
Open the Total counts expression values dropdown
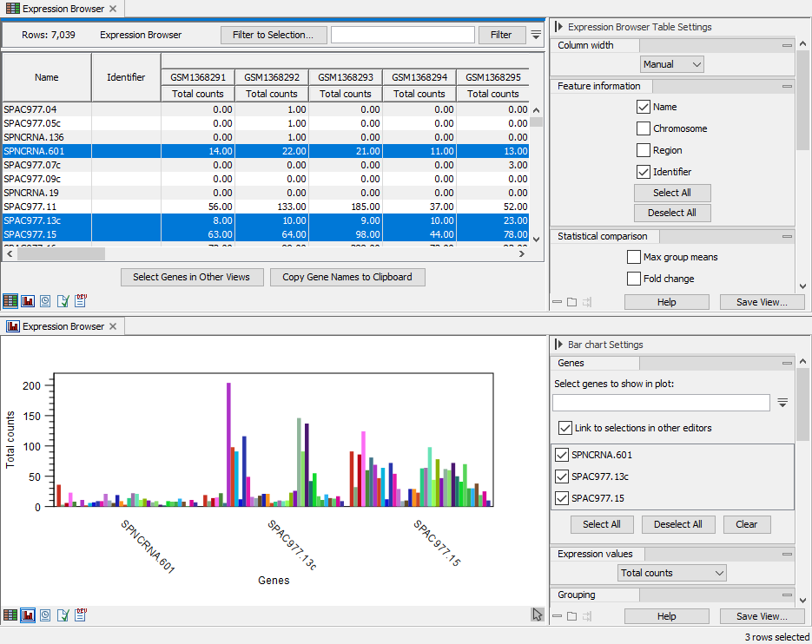point(671,573)
